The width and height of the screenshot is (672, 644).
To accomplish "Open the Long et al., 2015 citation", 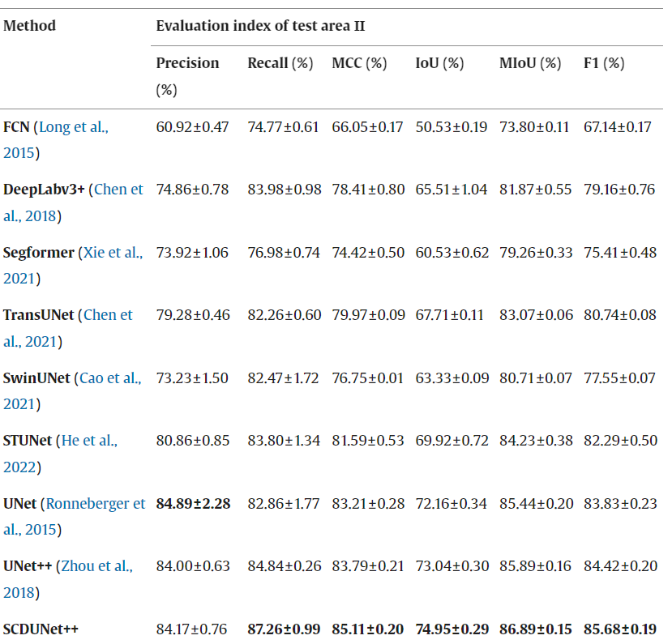I will click(x=73, y=127).
